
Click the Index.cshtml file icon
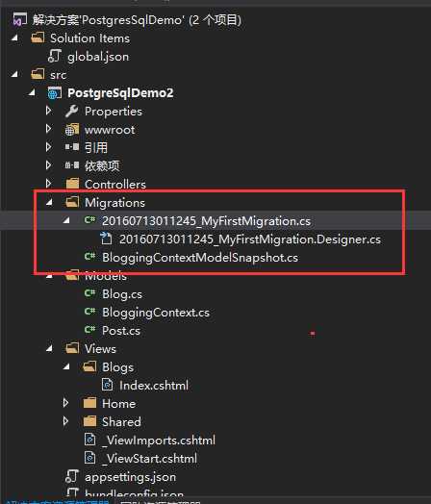[x=107, y=385]
